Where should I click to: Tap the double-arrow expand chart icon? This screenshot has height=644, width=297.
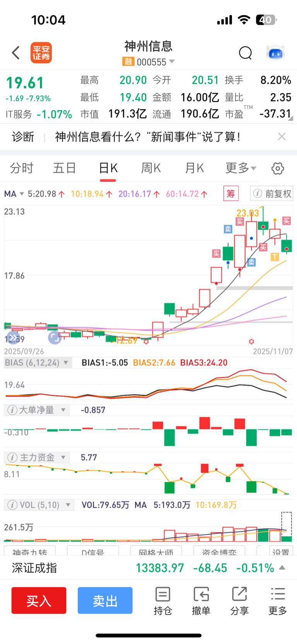coord(13,338)
